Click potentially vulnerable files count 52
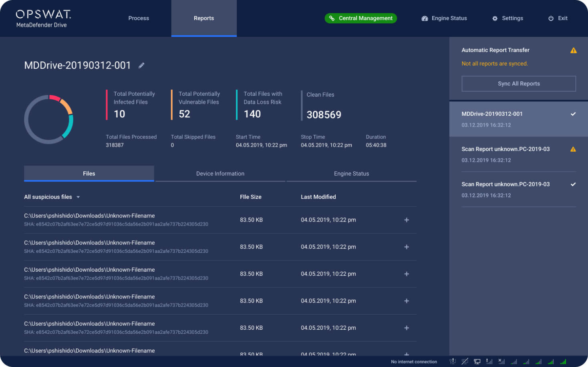Viewport: 588px width, 367px height. [x=184, y=114]
